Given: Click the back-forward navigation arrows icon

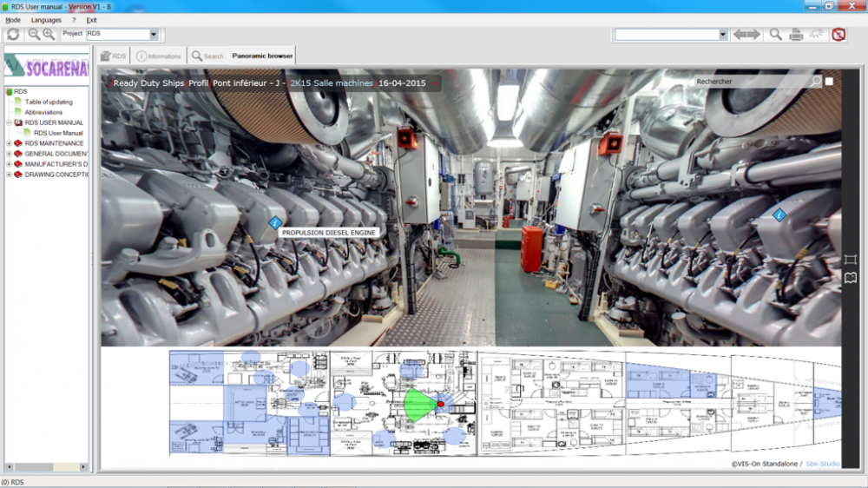Looking at the screenshot, I should [x=746, y=35].
